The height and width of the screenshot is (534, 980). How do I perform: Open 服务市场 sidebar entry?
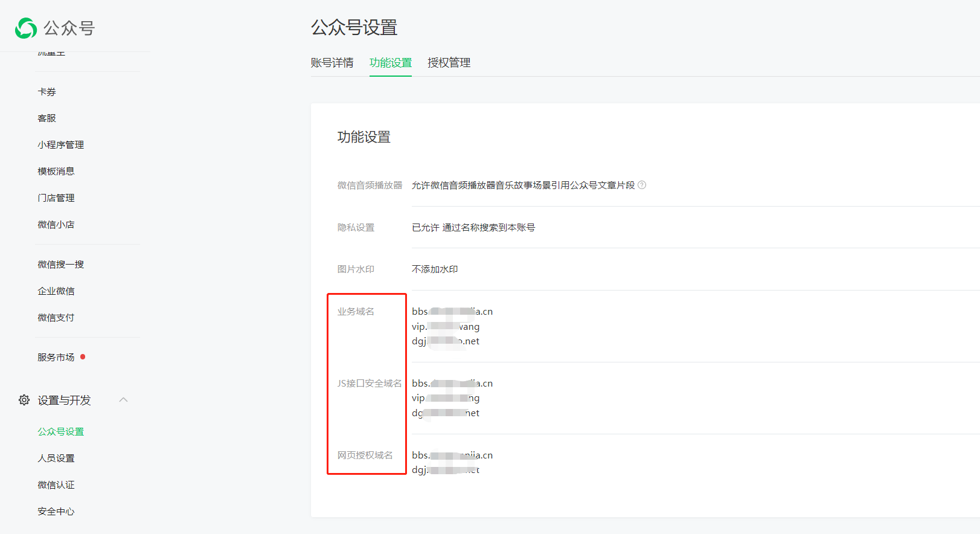coord(56,358)
